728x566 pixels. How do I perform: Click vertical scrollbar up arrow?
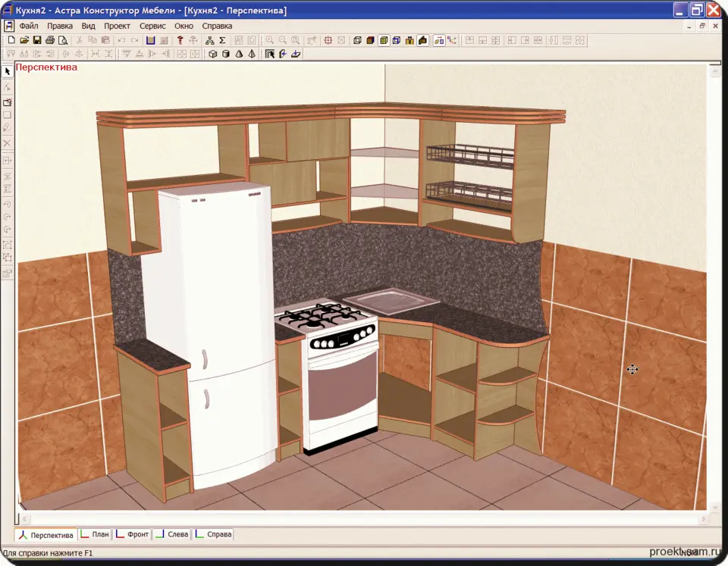(x=714, y=71)
